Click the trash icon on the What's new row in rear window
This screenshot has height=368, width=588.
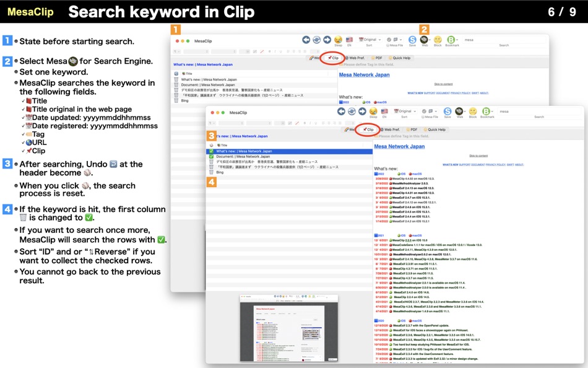pos(176,79)
